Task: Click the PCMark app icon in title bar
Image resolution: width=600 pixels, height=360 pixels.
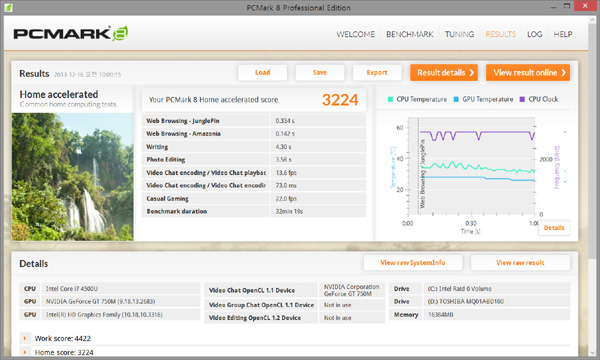Action: point(8,7)
